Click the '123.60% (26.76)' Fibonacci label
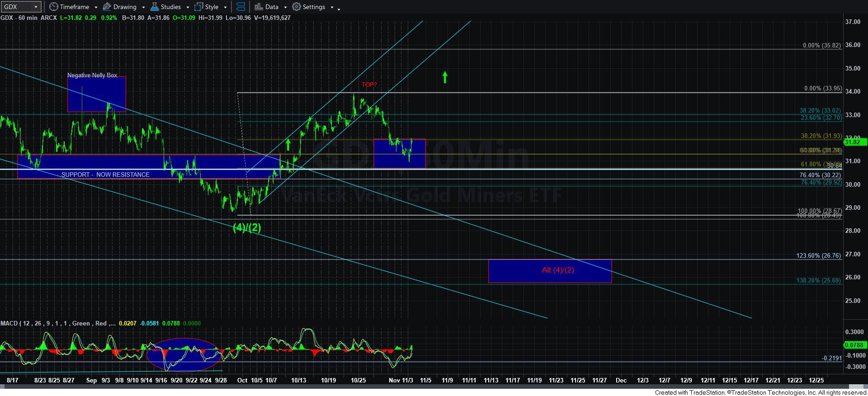The height and width of the screenshot is (396, 868). coord(819,255)
